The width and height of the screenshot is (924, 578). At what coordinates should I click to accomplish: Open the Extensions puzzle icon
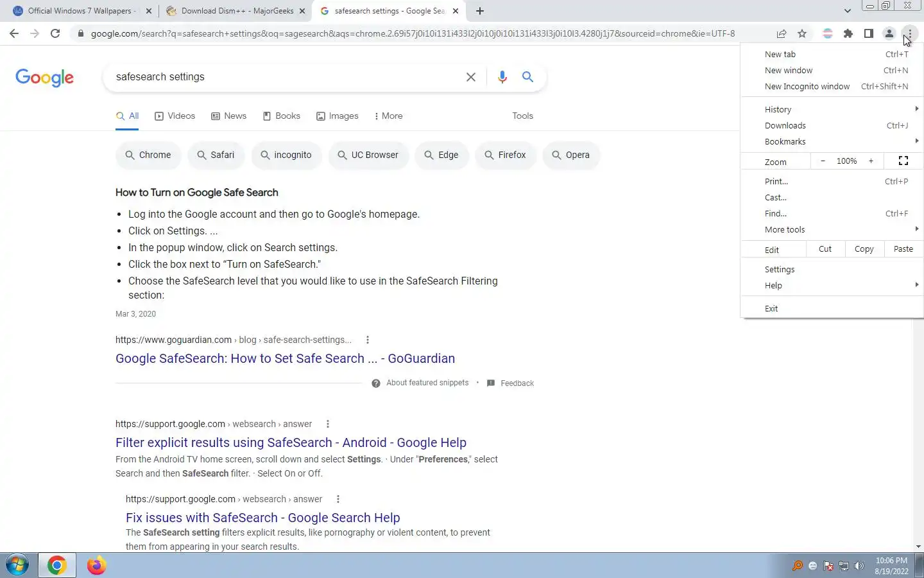[x=848, y=33]
